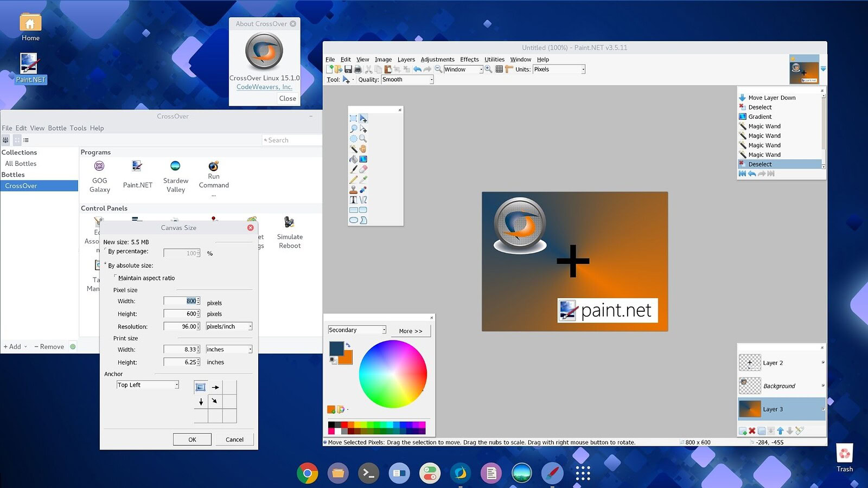The width and height of the screenshot is (868, 488).
Task: Click Cancel in Canvas Size dialog
Action: (234, 439)
